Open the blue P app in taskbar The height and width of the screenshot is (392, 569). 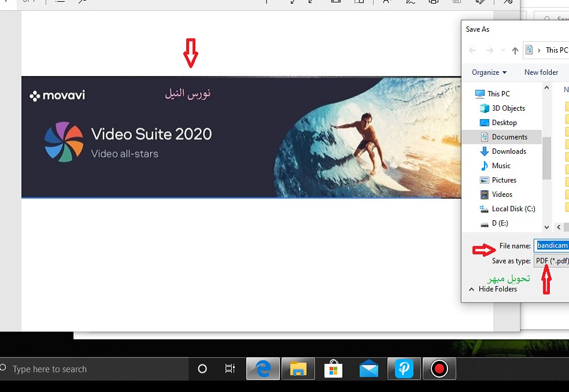click(404, 369)
